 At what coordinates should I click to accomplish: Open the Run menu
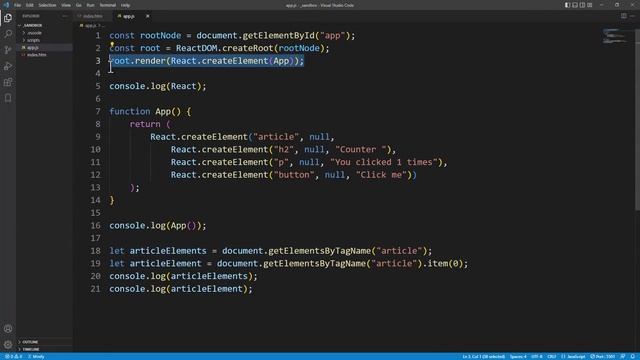(91, 5)
